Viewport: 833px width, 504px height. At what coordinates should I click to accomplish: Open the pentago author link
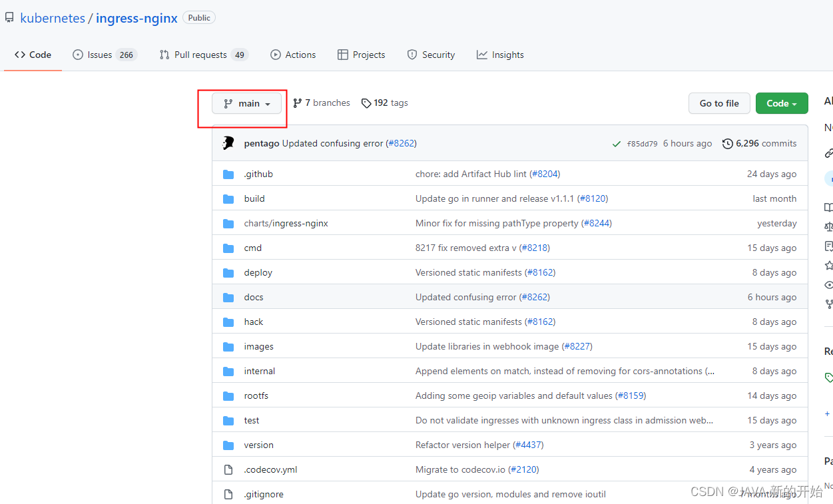pyautogui.click(x=262, y=143)
